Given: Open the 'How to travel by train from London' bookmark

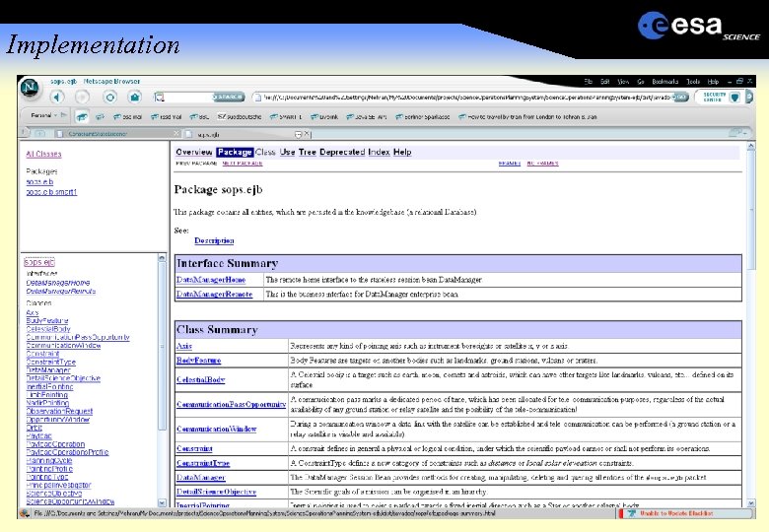Looking at the screenshot, I should click(527, 116).
